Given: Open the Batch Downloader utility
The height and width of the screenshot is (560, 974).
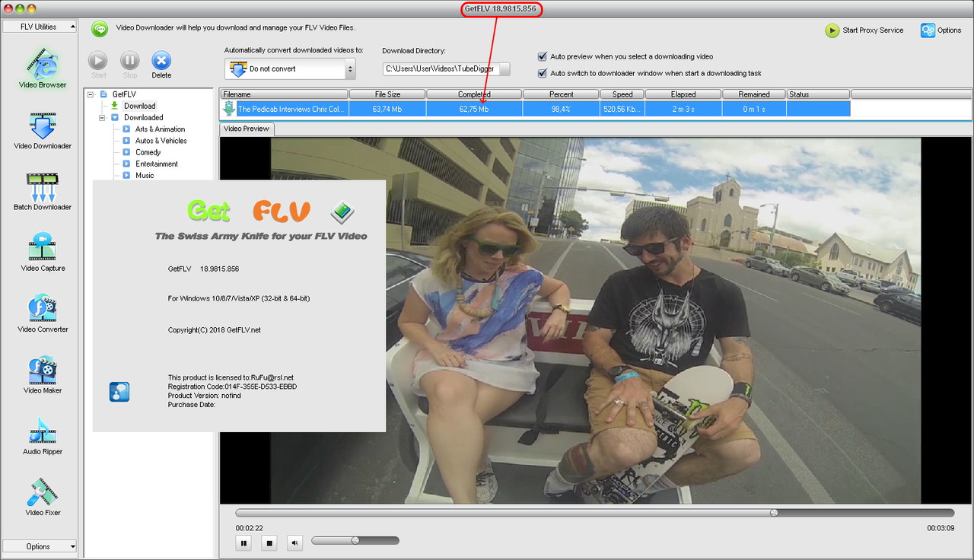Looking at the screenshot, I should click(43, 191).
